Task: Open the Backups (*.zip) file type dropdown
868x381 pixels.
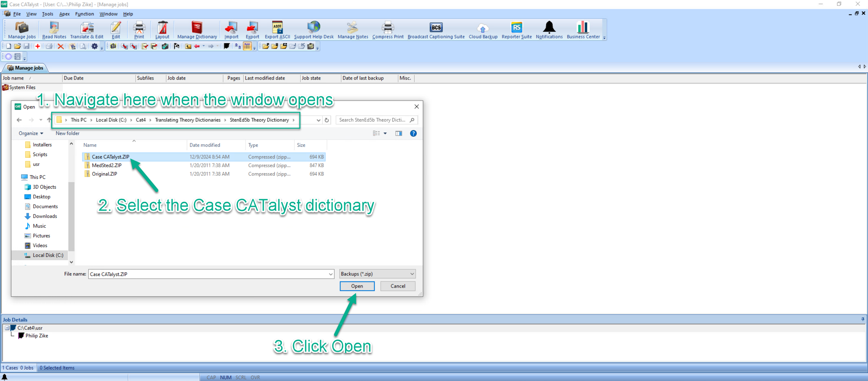Action: (x=377, y=274)
